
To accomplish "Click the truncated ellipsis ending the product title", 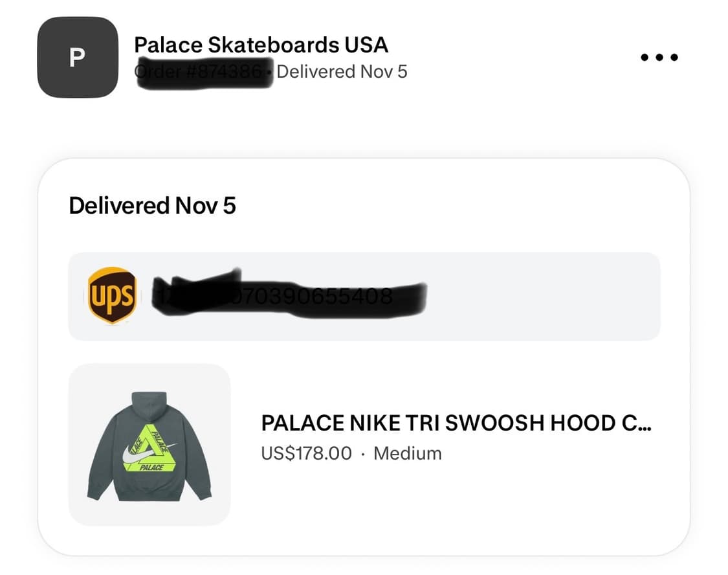I will 645,423.
